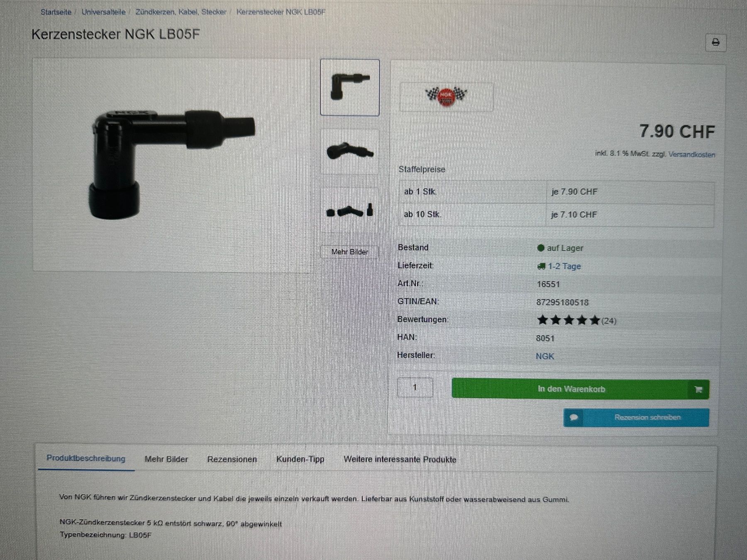
Task: Click the speech bubble icon on review button
Action: click(x=574, y=417)
